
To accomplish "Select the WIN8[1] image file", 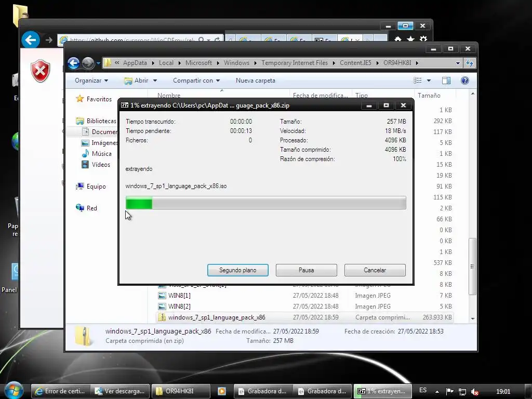I will pos(179,296).
